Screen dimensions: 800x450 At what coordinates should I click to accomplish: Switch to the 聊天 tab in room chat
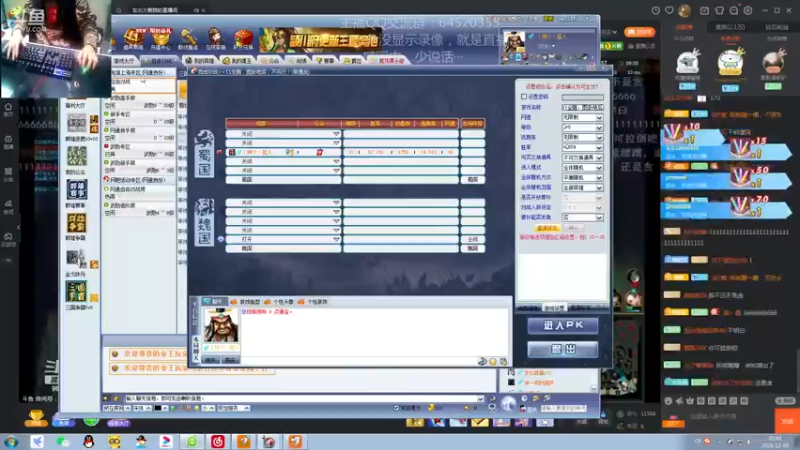click(x=214, y=302)
